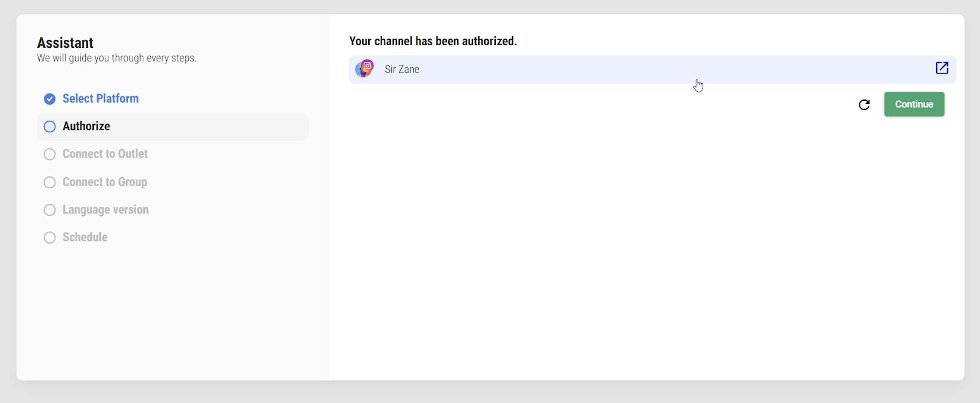Select the Connect to Outlet radio circle

(50, 155)
